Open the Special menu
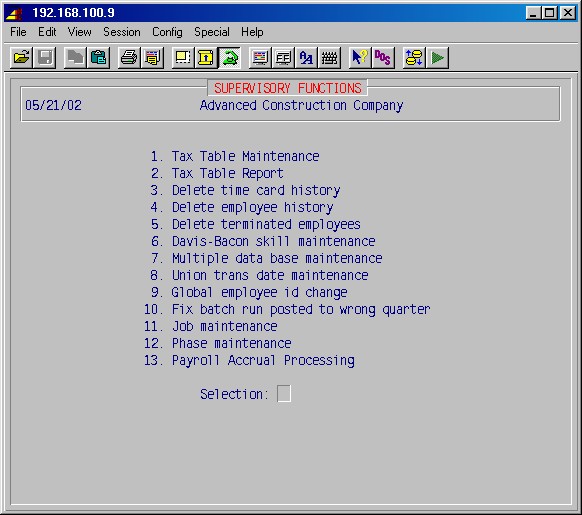The width and height of the screenshot is (582, 515). point(212,32)
